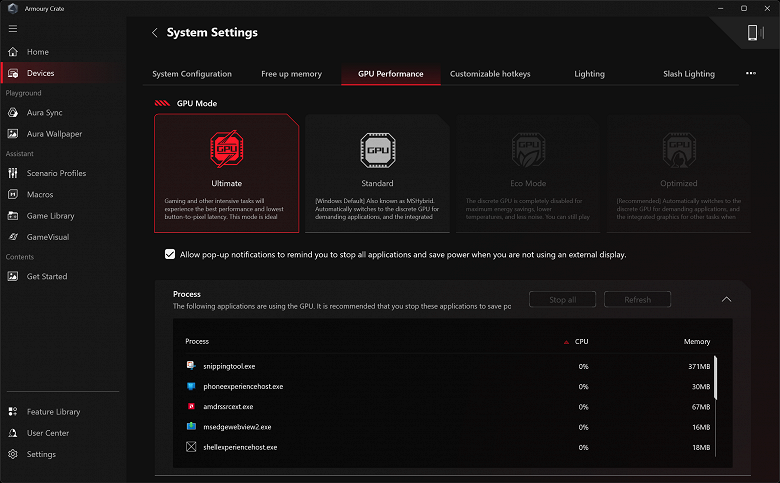Click the device phone icon top right

753,33
